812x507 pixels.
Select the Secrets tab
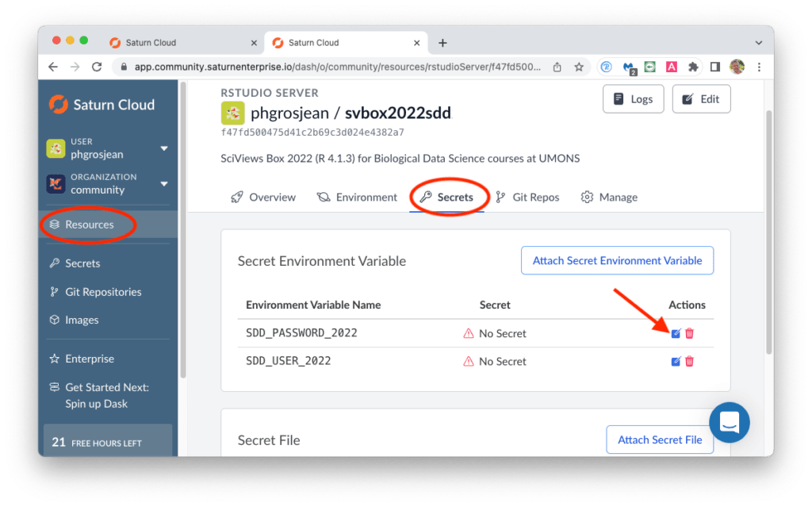tap(446, 198)
